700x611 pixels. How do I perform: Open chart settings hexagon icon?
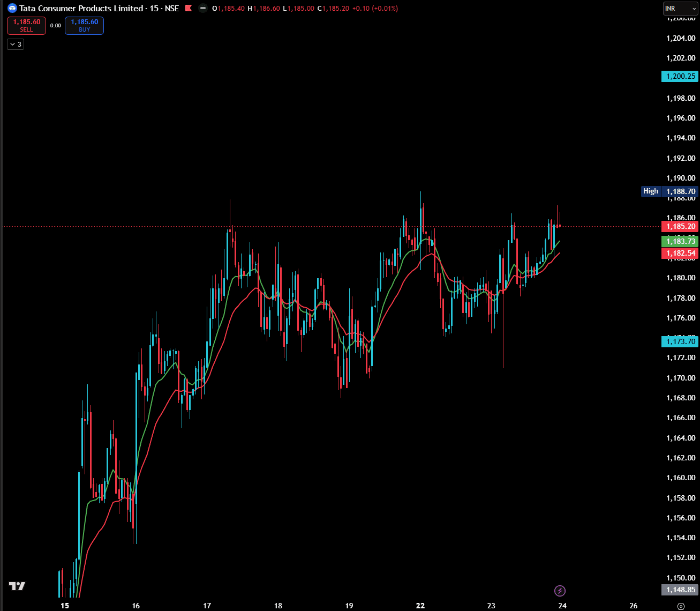[681, 606]
